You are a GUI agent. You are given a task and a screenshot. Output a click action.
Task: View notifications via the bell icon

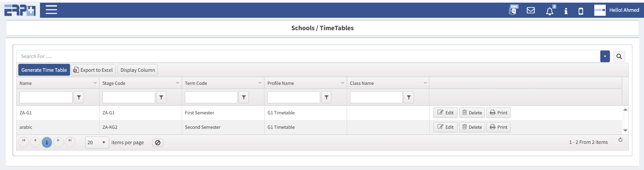point(550,11)
